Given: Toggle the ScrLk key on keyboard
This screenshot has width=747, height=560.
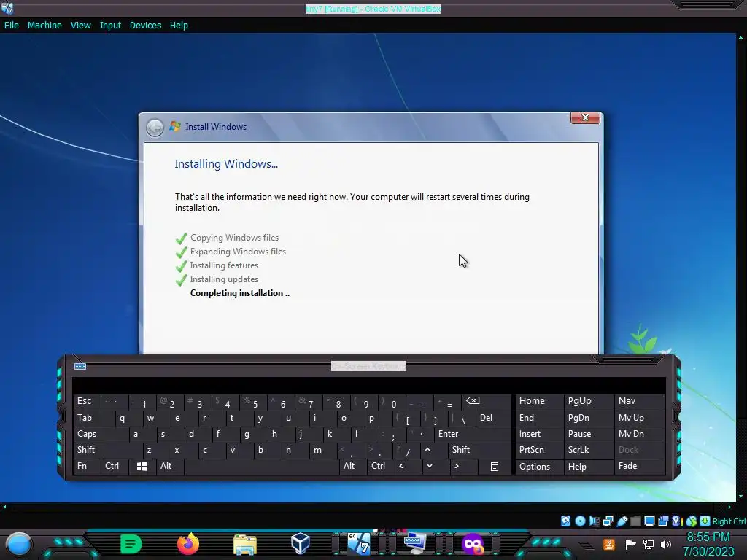Looking at the screenshot, I should click(x=589, y=450).
